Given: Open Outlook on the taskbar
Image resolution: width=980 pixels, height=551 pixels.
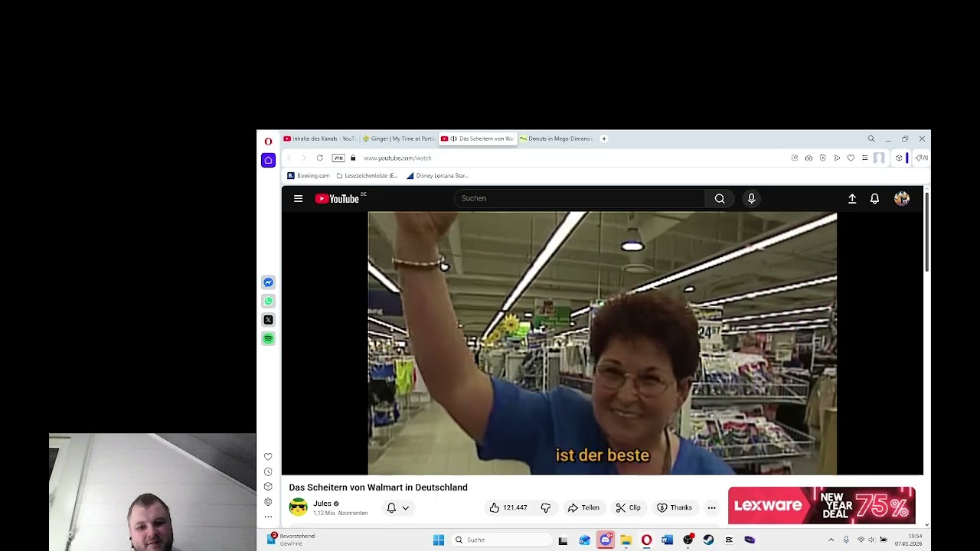Looking at the screenshot, I should 584,540.
